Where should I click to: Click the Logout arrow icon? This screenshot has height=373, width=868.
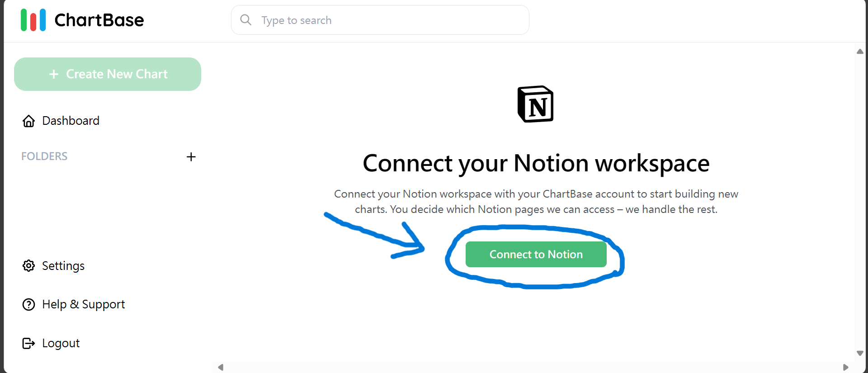click(28, 343)
